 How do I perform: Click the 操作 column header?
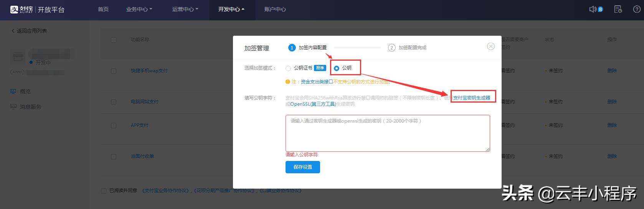coord(612,40)
